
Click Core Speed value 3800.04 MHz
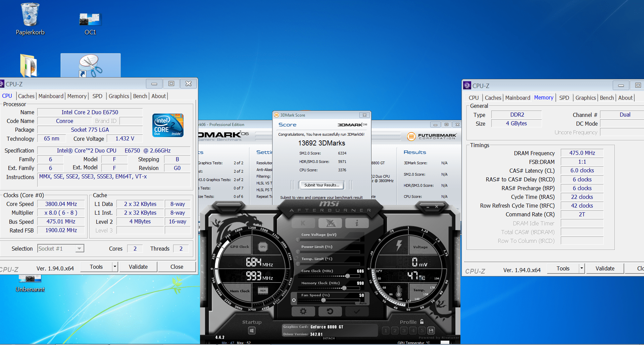(x=61, y=204)
